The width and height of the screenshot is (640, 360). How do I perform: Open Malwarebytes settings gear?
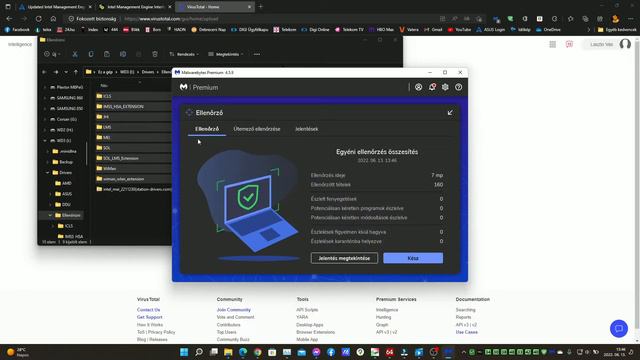click(445, 87)
